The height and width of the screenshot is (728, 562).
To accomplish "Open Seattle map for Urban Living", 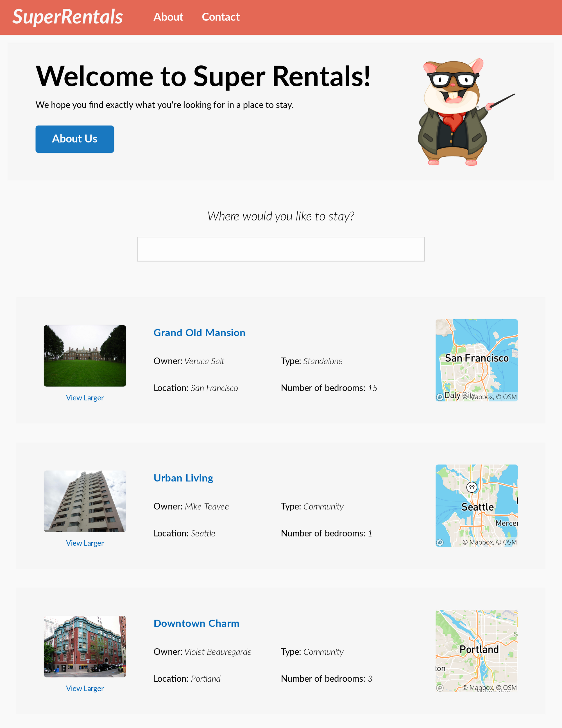I will coord(476,506).
